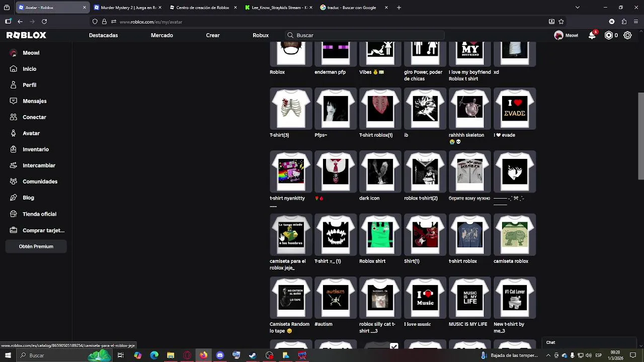Click the Conectar sidebar icon
644x362 pixels.
[14, 117]
